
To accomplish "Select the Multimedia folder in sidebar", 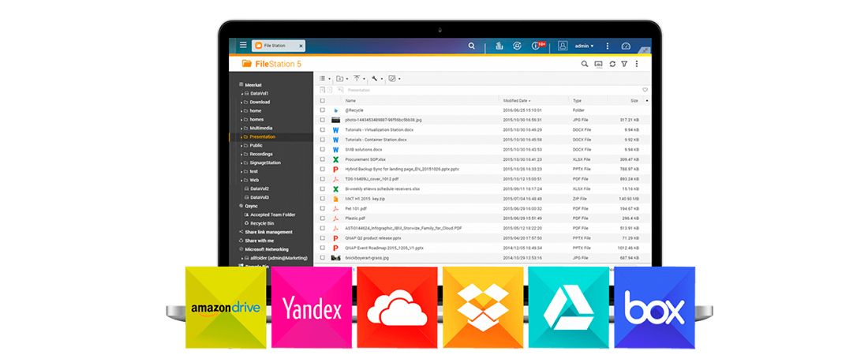I will 261,128.
